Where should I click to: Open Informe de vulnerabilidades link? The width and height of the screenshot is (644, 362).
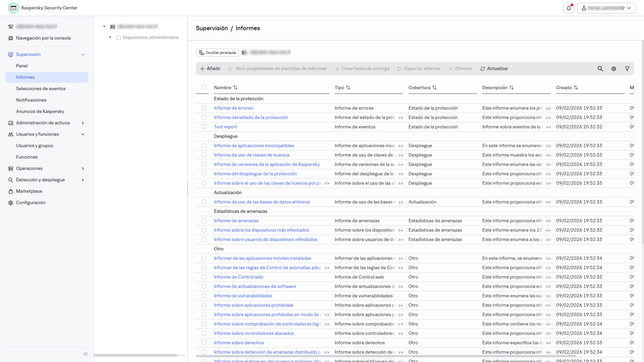pos(243,296)
